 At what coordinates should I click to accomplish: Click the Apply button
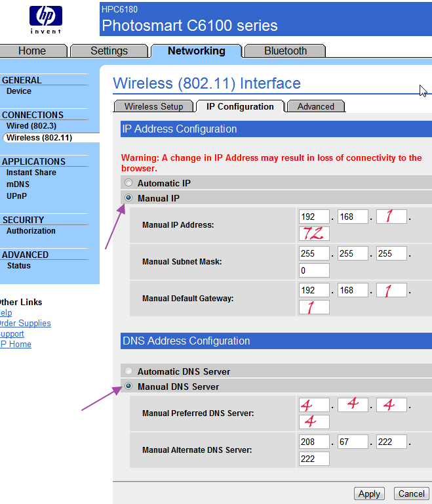coord(369,493)
